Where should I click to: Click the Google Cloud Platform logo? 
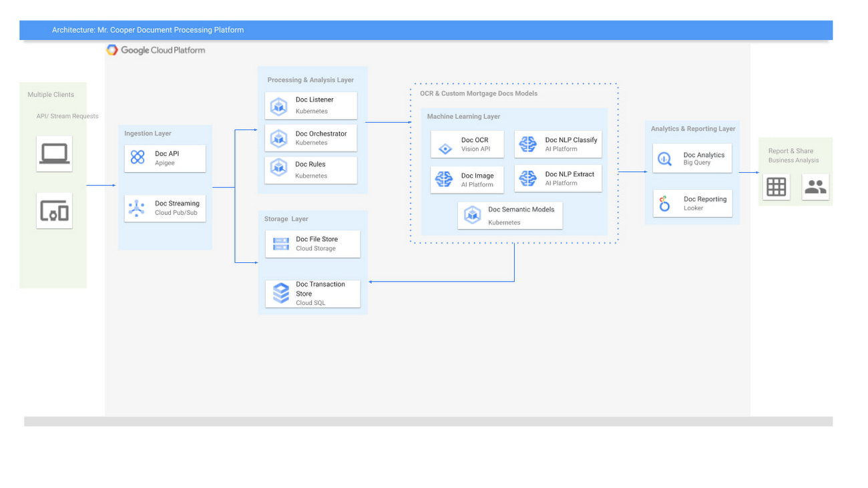[x=156, y=50]
